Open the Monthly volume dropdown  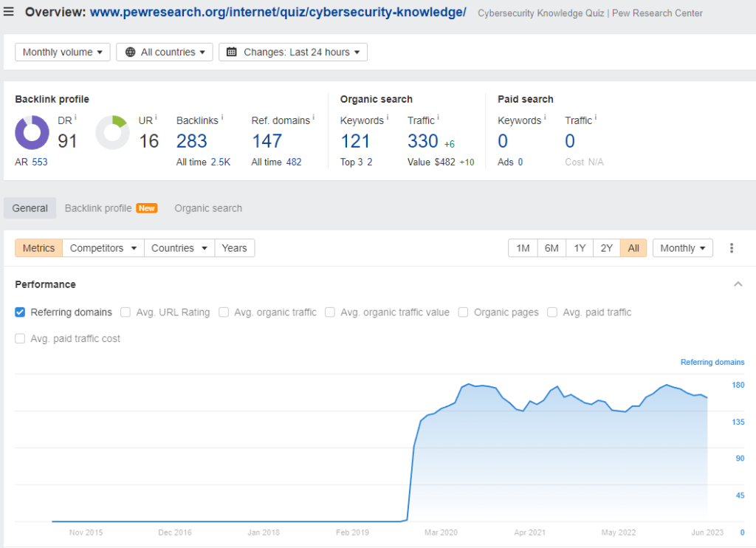(63, 52)
